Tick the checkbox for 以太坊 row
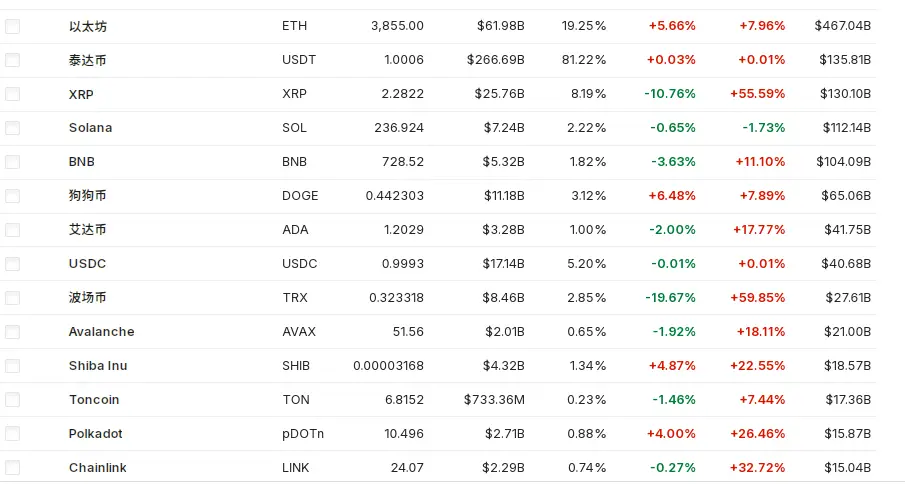 tap(12, 26)
